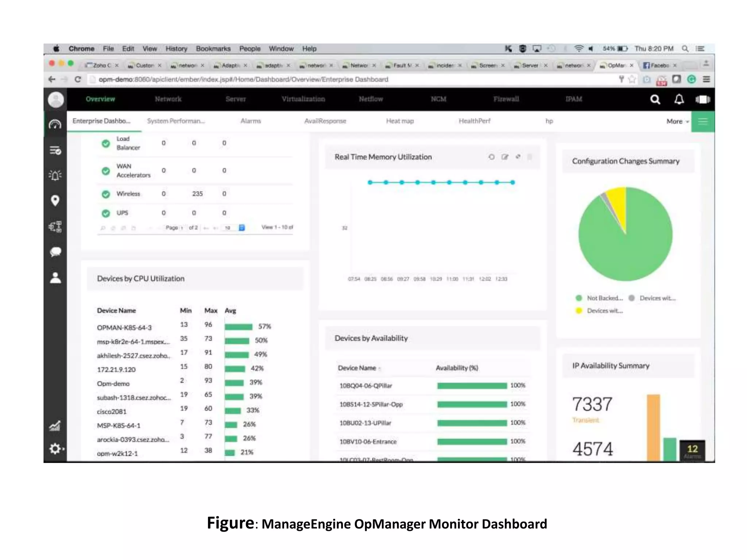Open the maps location pin sidebar icon

click(55, 201)
